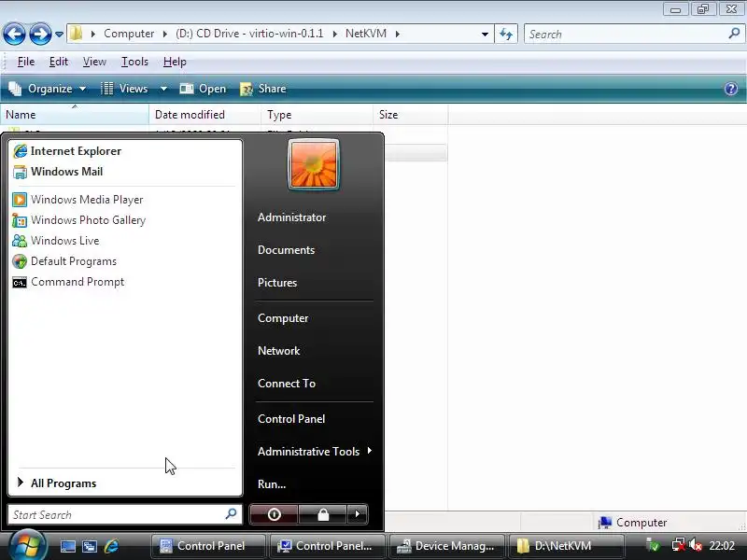
Task: Open Windows Photo Gallery
Action: click(x=79, y=220)
